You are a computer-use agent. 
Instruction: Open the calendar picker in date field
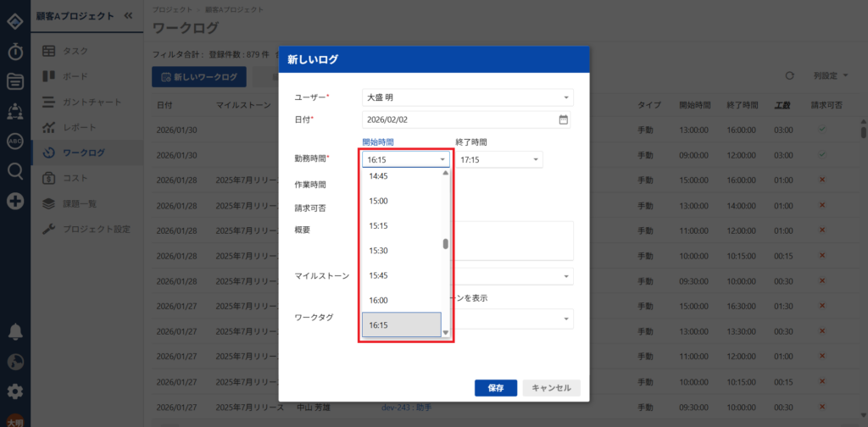point(563,119)
